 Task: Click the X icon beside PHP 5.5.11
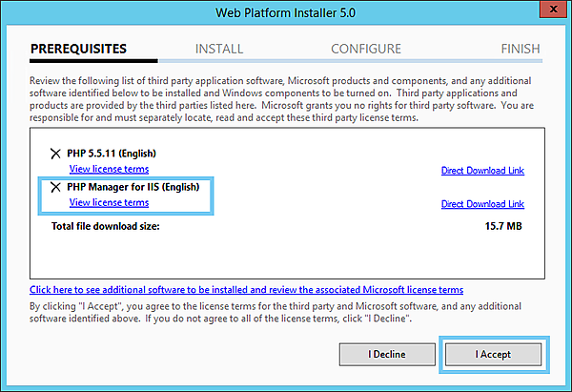click(54, 154)
